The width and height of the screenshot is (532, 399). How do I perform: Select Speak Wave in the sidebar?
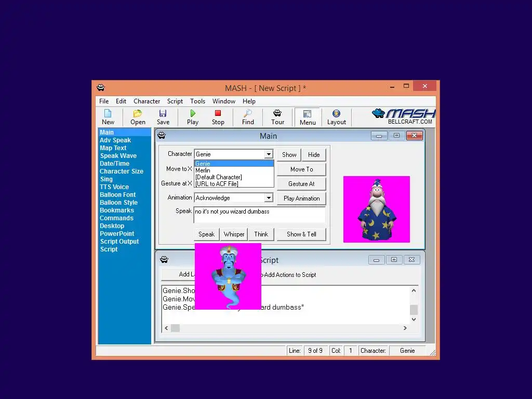[x=118, y=156]
